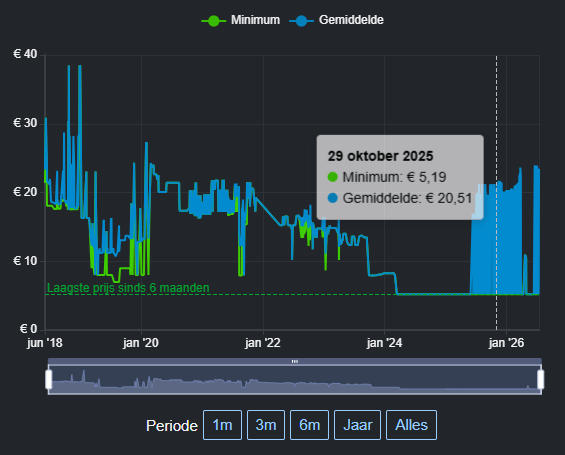Viewport: 565px width, 455px height.
Task: Show all data with Alles button
Action: (x=411, y=425)
